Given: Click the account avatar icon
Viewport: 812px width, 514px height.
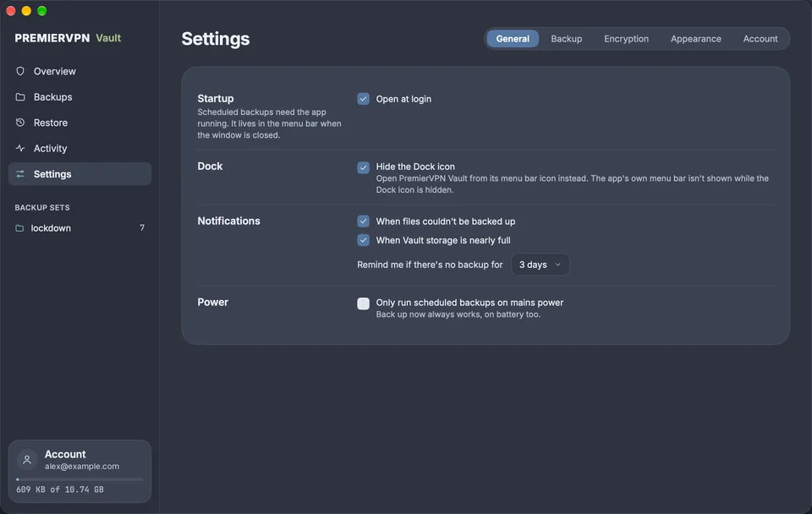Looking at the screenshot, I should tap(27, 460).
